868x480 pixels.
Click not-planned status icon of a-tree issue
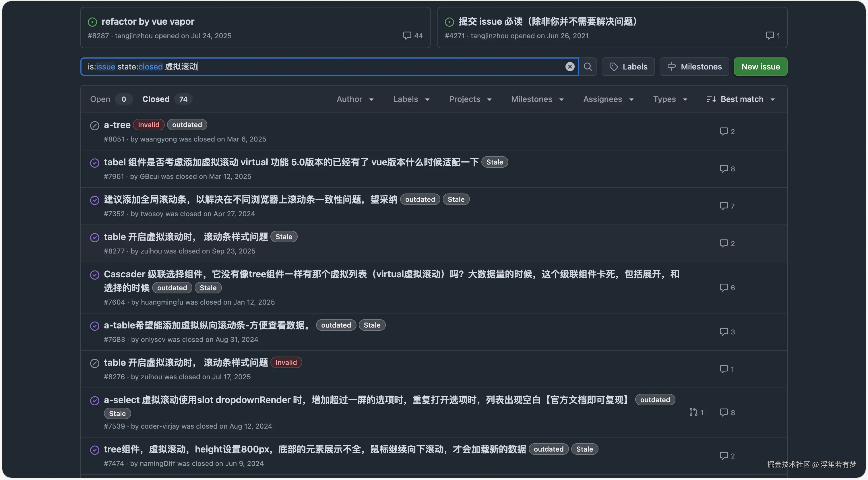point(95,125)
